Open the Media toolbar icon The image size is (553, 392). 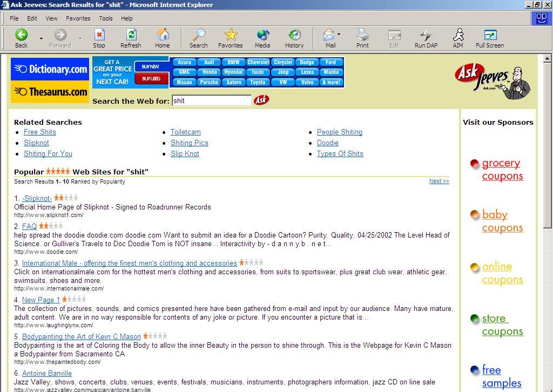click(x=262, y=38)
